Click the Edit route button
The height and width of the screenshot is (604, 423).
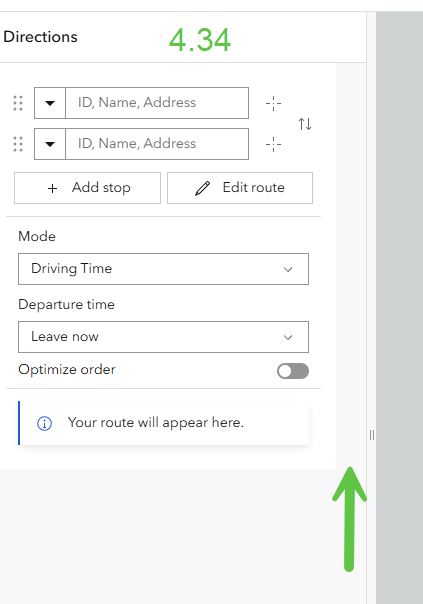(x=240, y=188)
